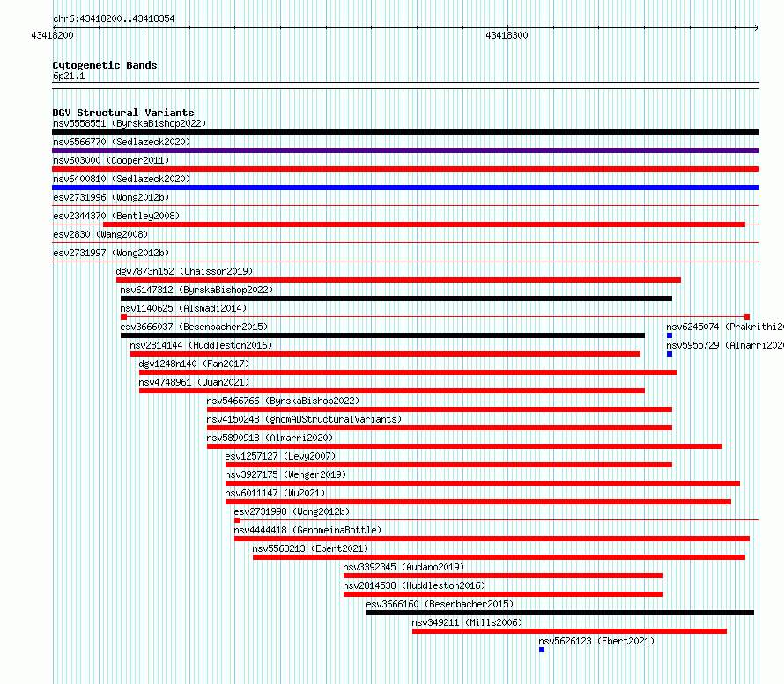Click the 43418300 ruler position label
Image resolution: width=784 pixels, height=684 pixels.
507,35
